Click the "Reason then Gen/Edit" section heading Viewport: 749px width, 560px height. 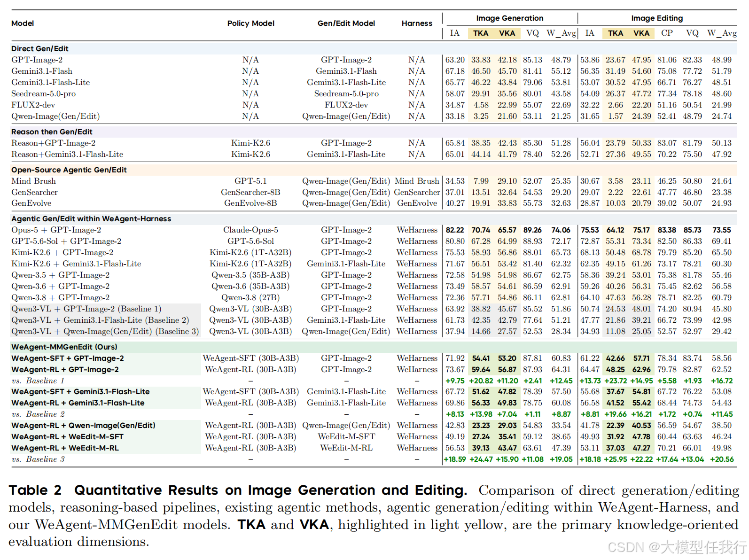(52, 132)
